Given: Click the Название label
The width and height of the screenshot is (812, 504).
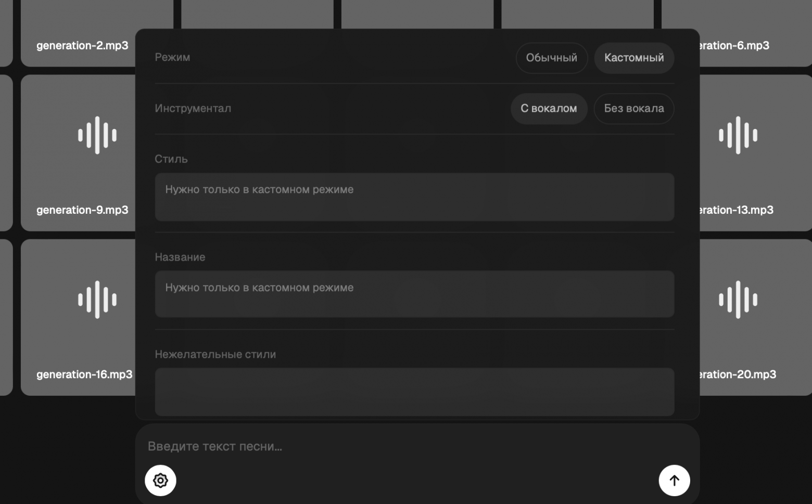Looking at the screenshot, I should tap(180, 257).
